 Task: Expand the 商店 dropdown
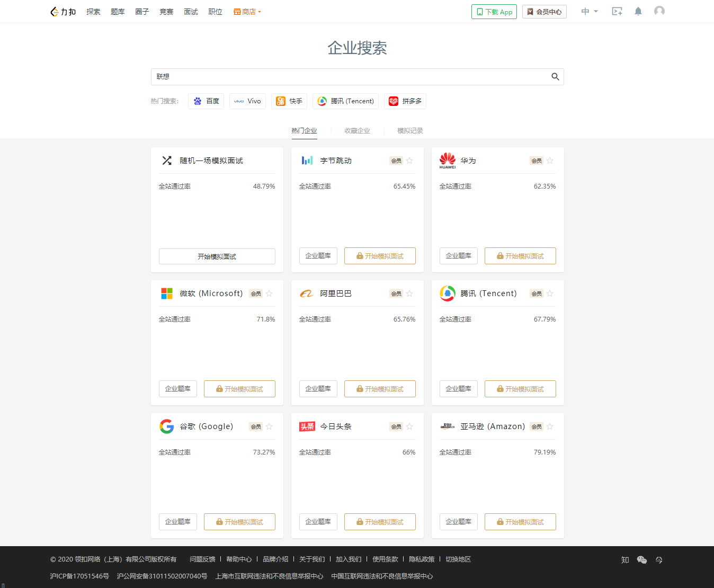pos(247,12)
